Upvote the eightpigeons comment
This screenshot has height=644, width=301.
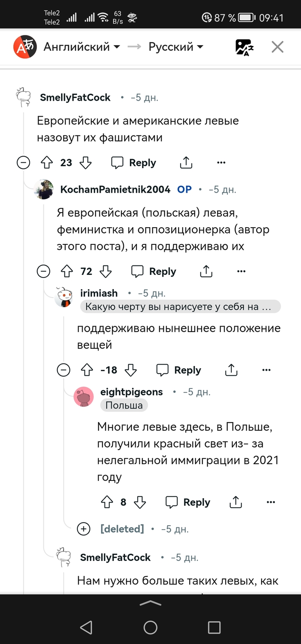pyautogui.click(x=107, y=502)
